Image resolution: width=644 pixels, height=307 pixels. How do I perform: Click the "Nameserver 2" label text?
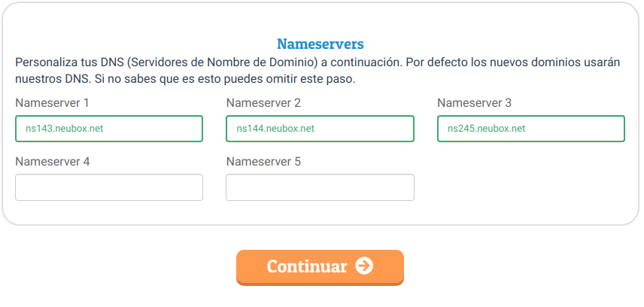[263, 102]
